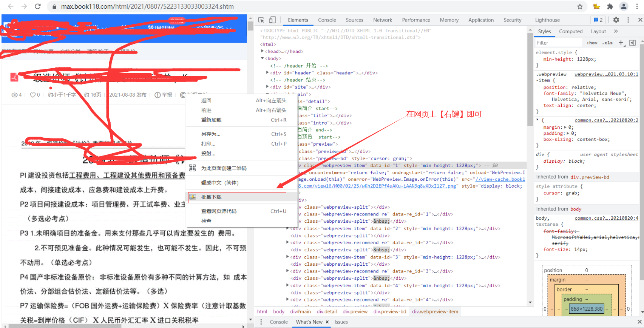Click the browser back arrow
Image resolution: width=644 pixels, height=328 pixels.
point(11,6)
